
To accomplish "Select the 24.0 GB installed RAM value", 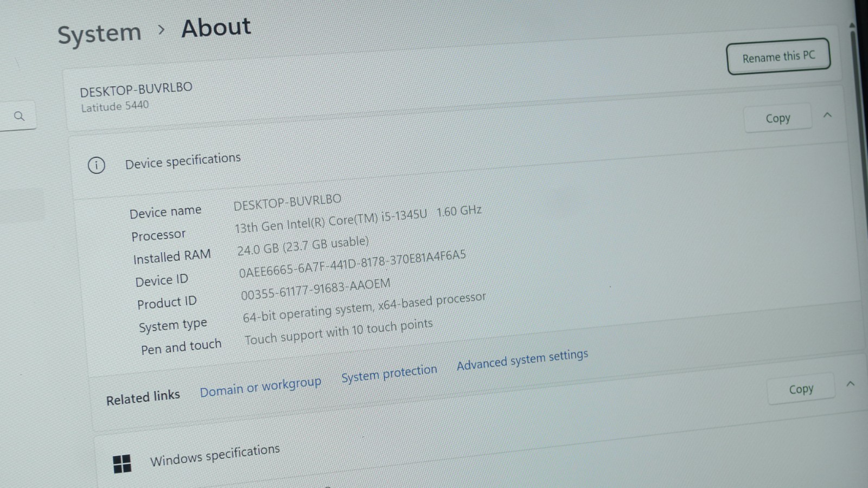I will point(303,246).
